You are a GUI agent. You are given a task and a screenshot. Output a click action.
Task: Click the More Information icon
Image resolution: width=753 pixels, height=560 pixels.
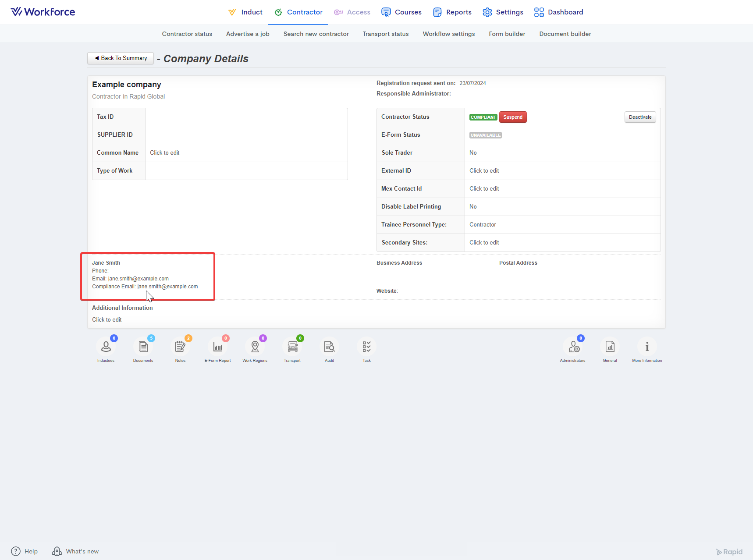[x=647, y=347]
